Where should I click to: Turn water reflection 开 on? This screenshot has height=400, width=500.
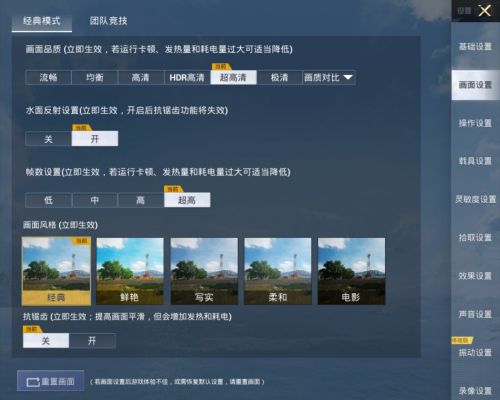(95, 139)
